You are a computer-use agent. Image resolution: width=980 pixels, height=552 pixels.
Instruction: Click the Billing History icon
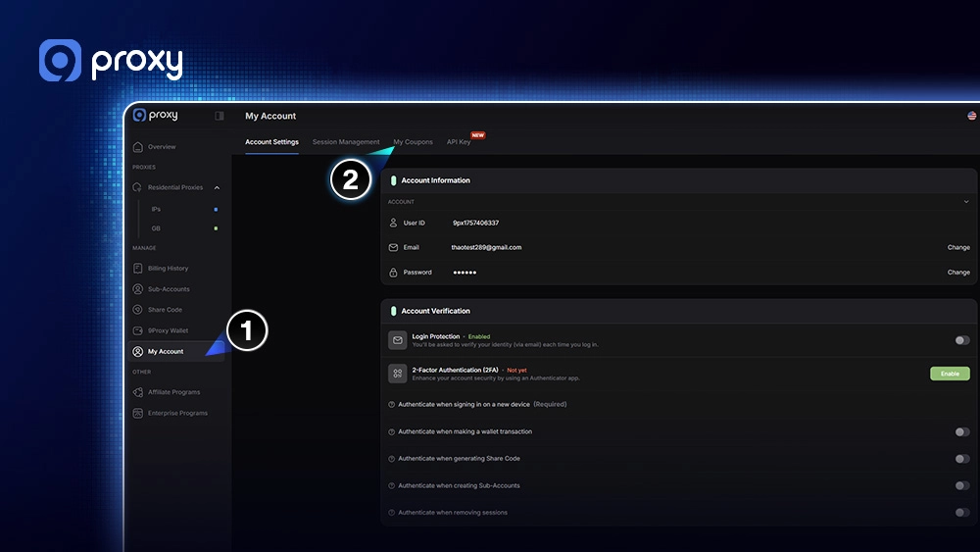[138, 268]
